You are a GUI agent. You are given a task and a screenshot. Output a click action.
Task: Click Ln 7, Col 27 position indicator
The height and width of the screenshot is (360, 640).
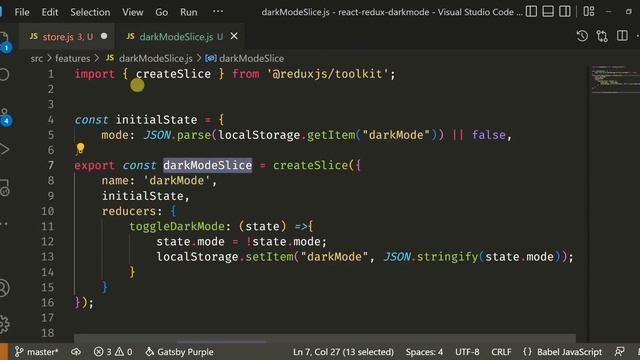click(343, 352)
